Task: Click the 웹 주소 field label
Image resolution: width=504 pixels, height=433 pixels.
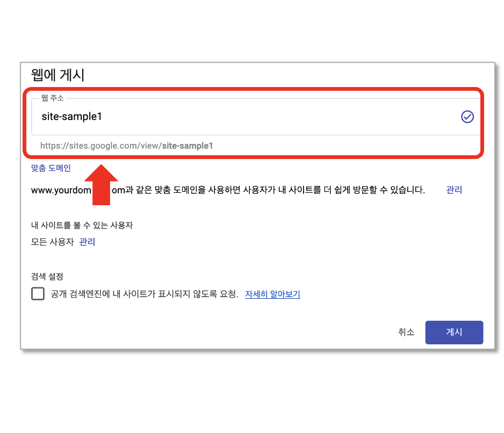Action: 53,98
